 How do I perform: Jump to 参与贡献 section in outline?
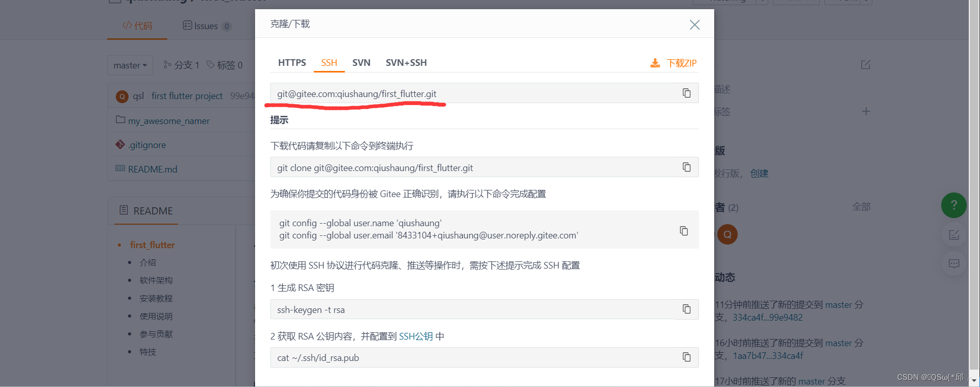click(x=156, y=334)
